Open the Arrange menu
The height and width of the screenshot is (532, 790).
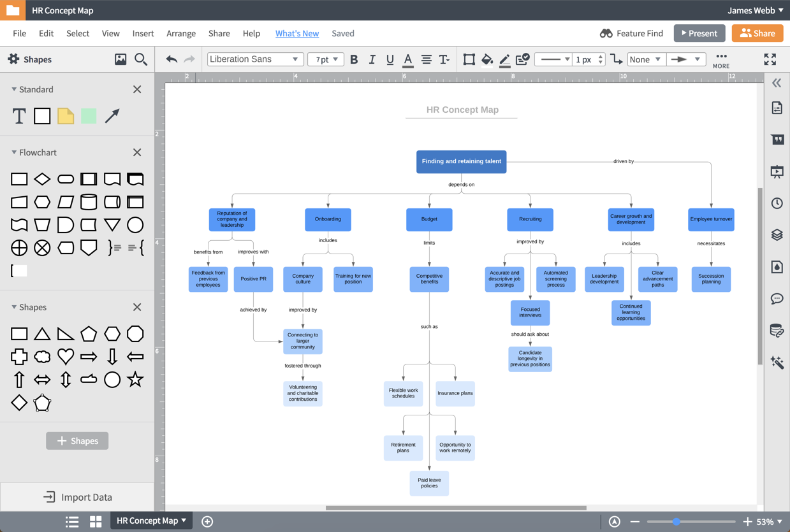[x=181, y=33]
